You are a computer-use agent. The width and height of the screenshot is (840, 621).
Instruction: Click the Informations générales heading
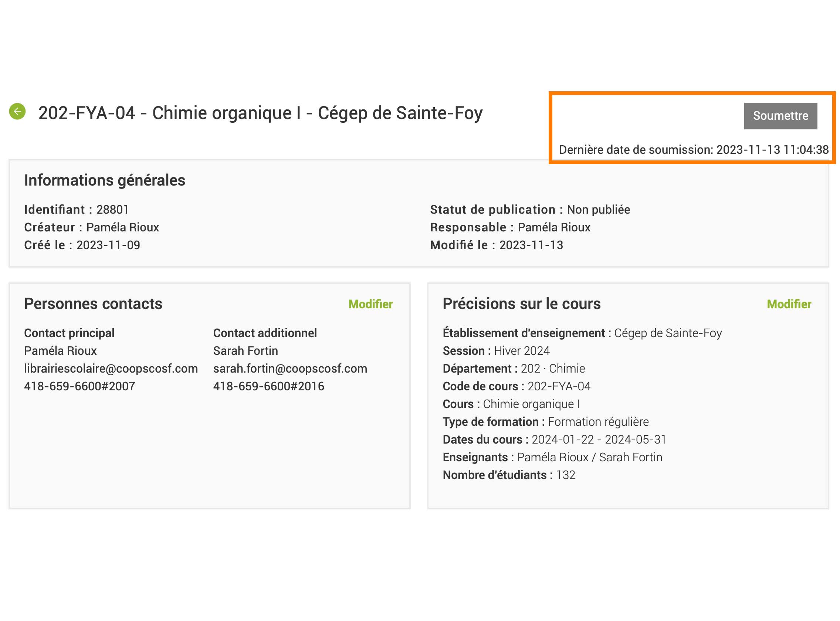(x=105, y=180)
